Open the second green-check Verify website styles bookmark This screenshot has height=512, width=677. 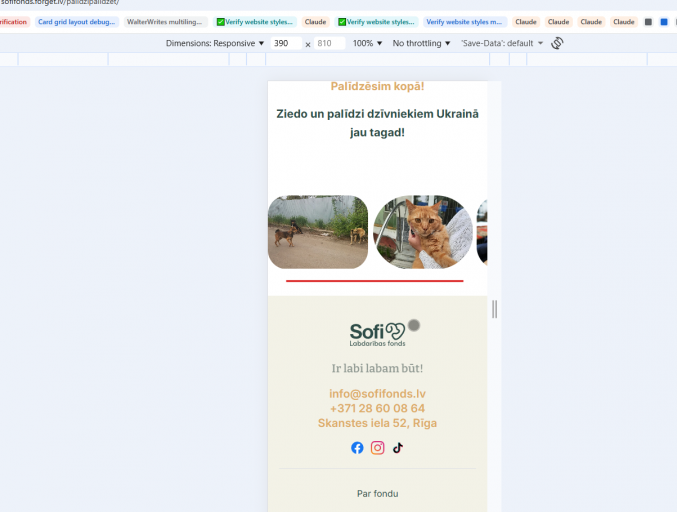coord(376,22)
